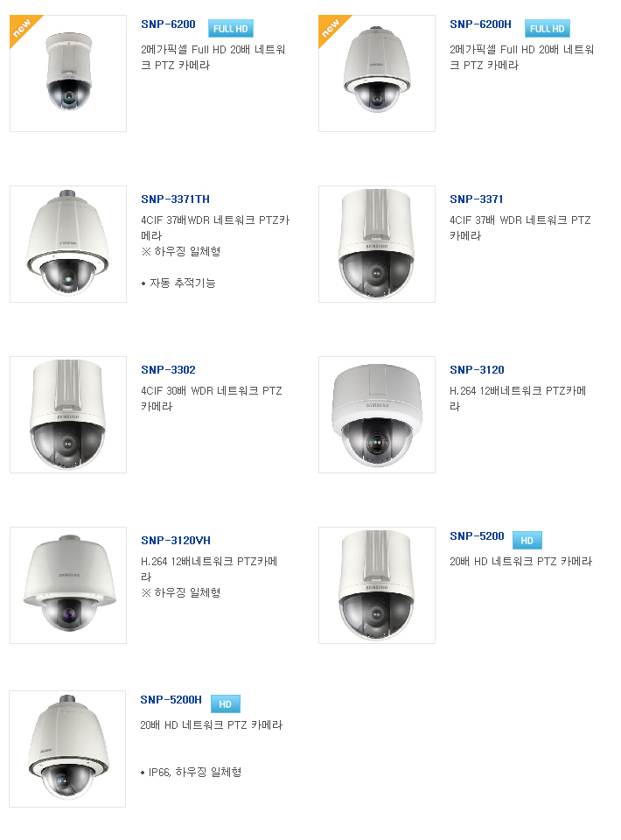
Task: Open the SNP-3302 product link
Action: [x=168, y=369]
